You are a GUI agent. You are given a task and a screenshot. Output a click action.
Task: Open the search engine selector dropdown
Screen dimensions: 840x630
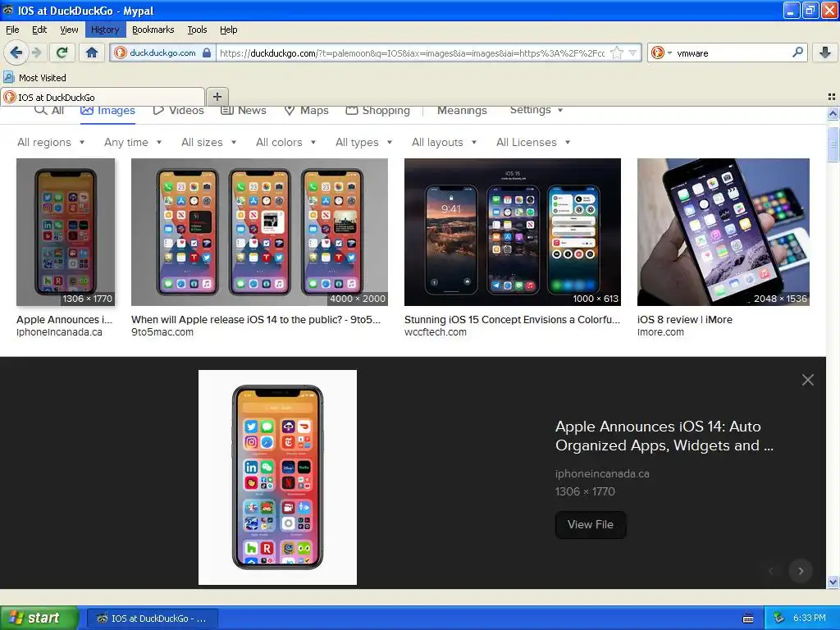click(x=661, y=52)
